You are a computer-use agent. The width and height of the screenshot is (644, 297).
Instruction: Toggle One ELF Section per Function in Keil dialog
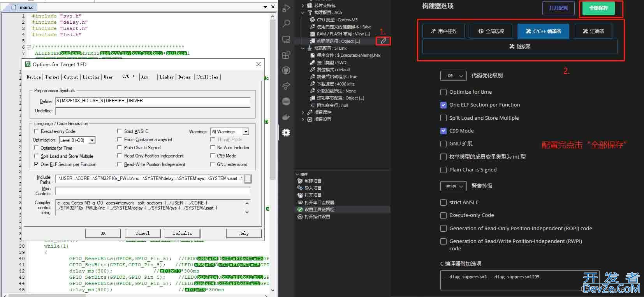37,164
